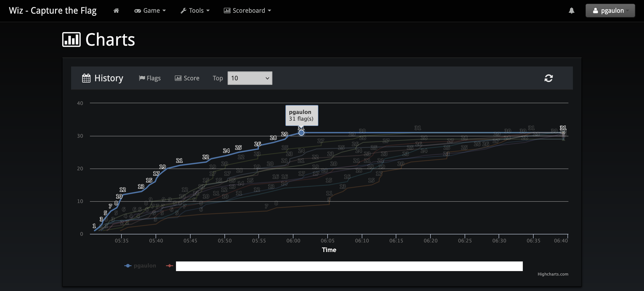Click the gamepad icon beside Game
Image resolution: width=644 pixels, height=291 pixels.
[138, 11]
